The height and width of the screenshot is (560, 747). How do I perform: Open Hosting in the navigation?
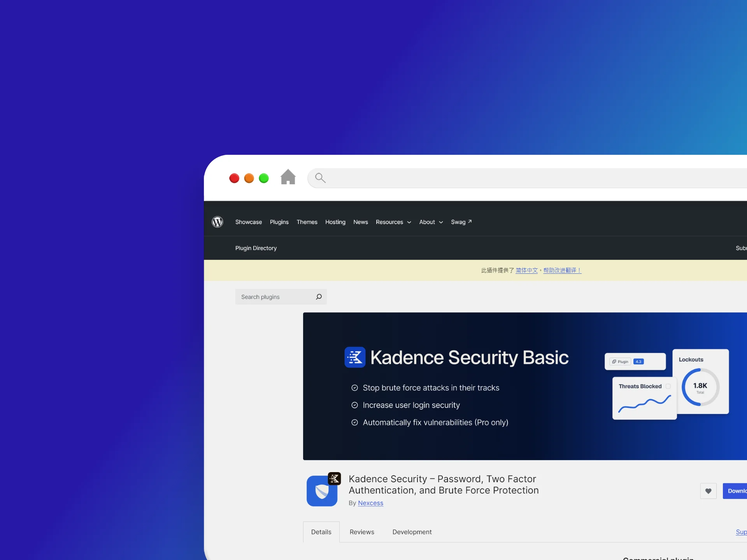335,222
